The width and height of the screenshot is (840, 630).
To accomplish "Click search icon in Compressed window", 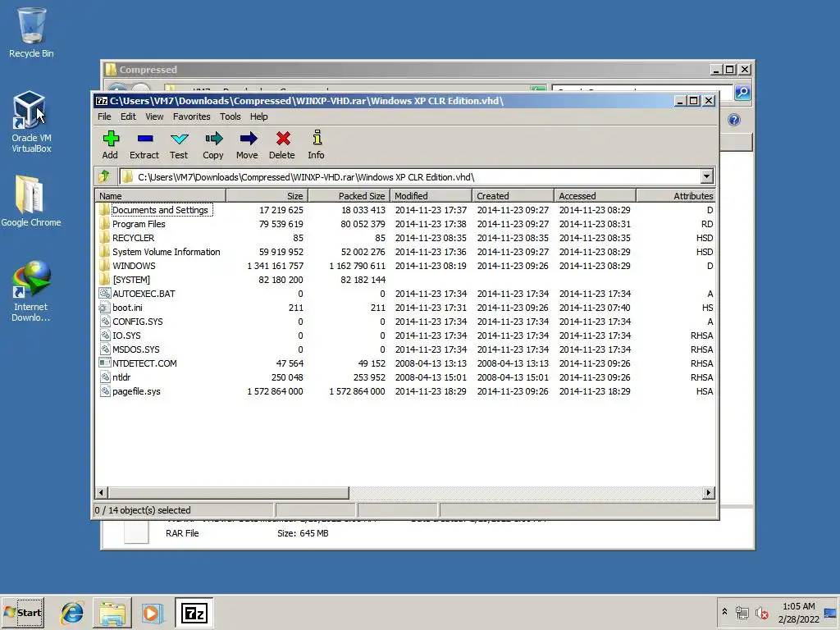I will tap(742, 92).
